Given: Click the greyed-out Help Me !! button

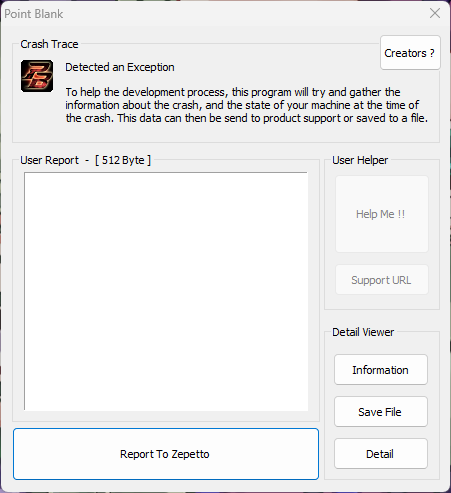Looking at the screenshot, I should pyautogui.click(x=382, y=214).
